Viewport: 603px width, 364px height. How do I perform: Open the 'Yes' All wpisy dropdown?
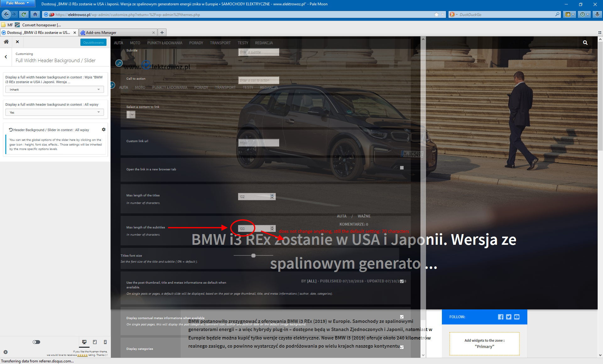coord(55,112)
